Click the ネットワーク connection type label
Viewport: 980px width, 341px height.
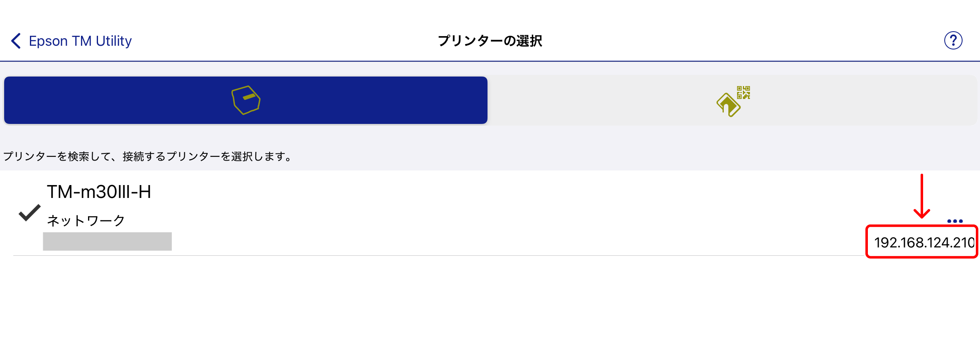[86, 220]
